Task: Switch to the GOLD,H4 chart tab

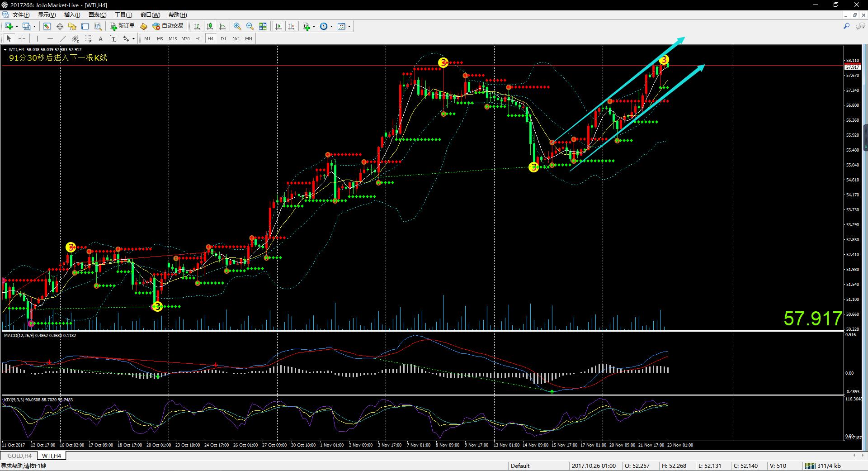Action: (x=19, y=456)
